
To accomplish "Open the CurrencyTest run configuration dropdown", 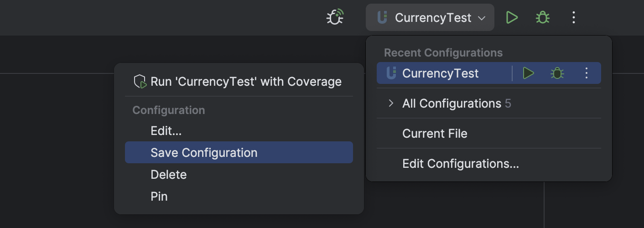I will coord(432,18).
